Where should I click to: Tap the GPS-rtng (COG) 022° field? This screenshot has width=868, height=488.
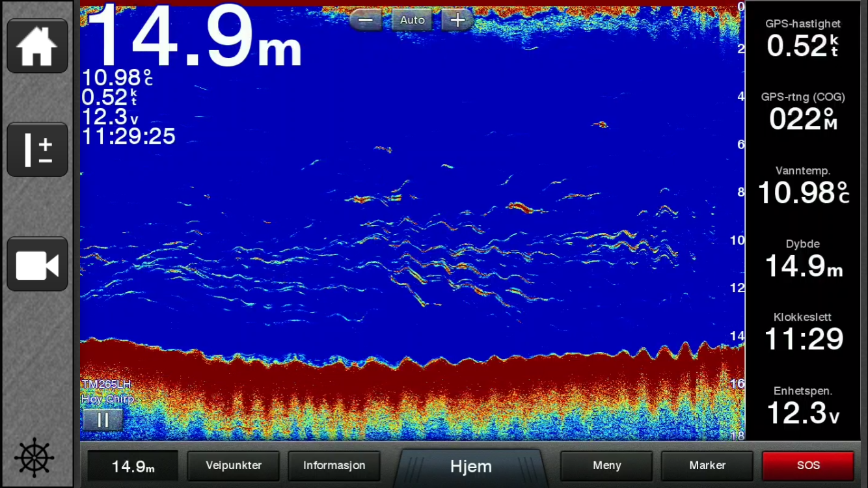pos(803,112)
